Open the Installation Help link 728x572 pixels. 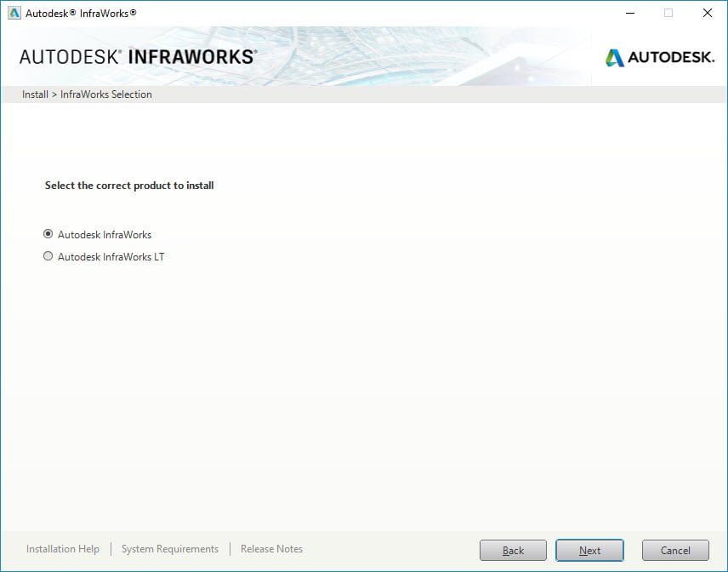click(x=63, y=549)
